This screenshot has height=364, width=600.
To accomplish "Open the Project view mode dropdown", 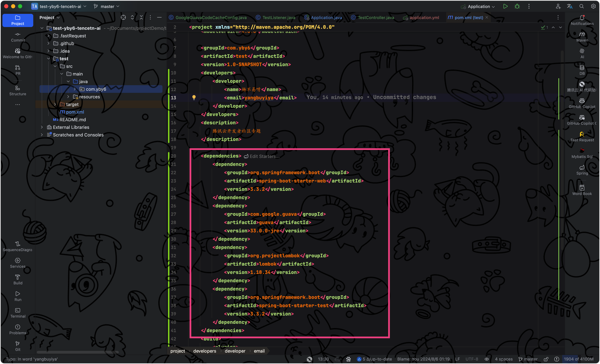I will 49,17.
